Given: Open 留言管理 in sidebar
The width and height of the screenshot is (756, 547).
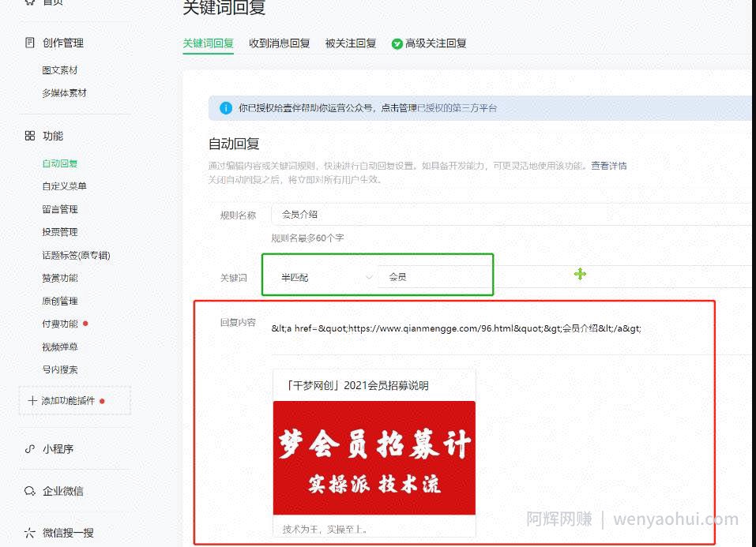Looking at the screenshot, I should 60,209.
